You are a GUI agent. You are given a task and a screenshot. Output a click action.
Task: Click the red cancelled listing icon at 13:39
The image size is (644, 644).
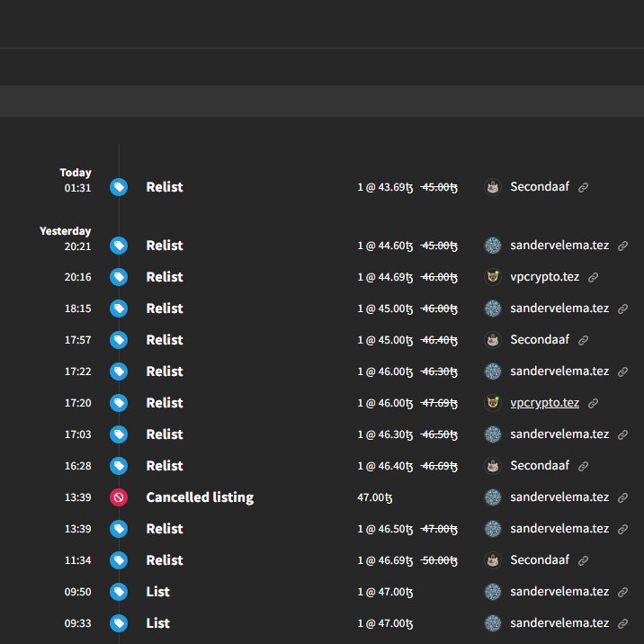[119, 497]
